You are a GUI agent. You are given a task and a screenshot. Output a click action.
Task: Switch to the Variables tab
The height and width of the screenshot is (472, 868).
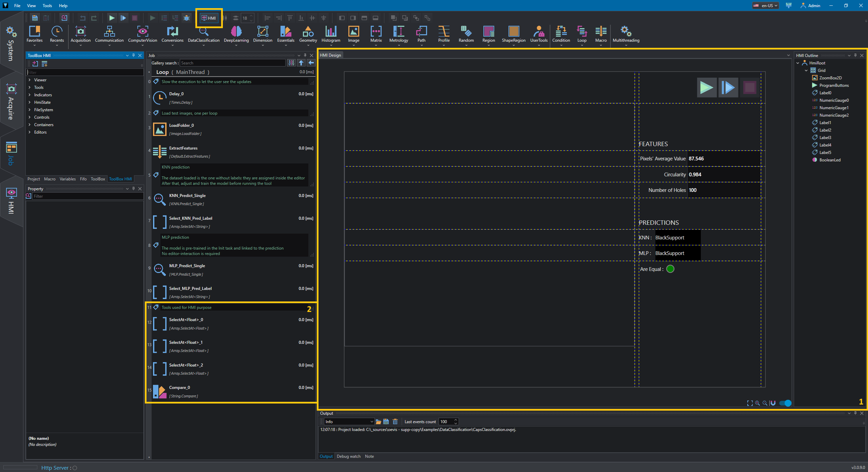click(x=67, y=179)
